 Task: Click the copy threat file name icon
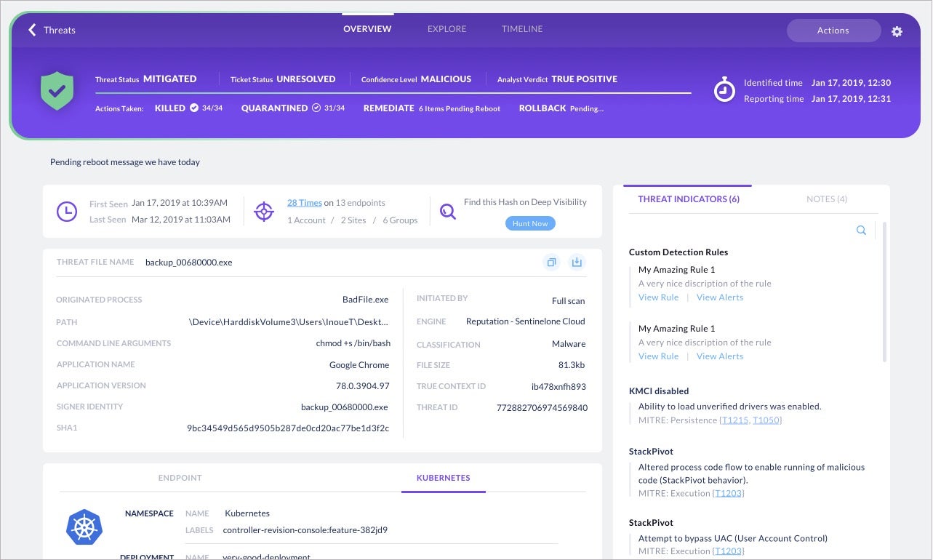[x=551, y=263]
